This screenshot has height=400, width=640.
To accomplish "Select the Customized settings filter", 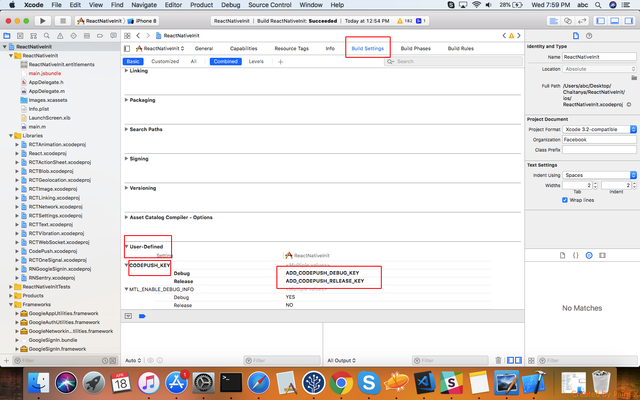I will (x=165, y=61).
